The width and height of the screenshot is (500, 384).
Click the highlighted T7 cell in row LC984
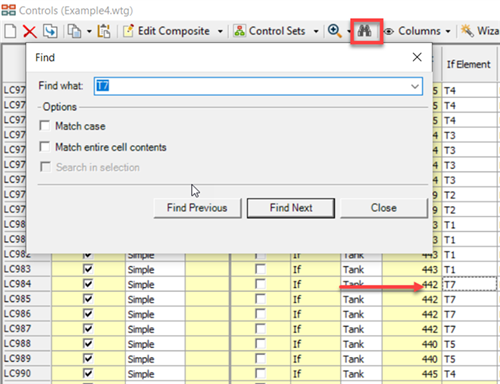[x=469, y=284]
